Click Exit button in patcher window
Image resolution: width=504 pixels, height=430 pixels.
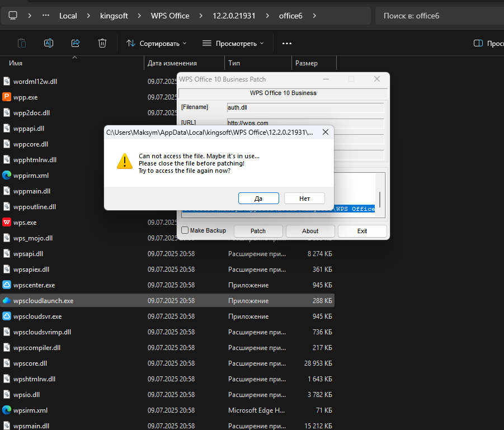tap(362, 231)
